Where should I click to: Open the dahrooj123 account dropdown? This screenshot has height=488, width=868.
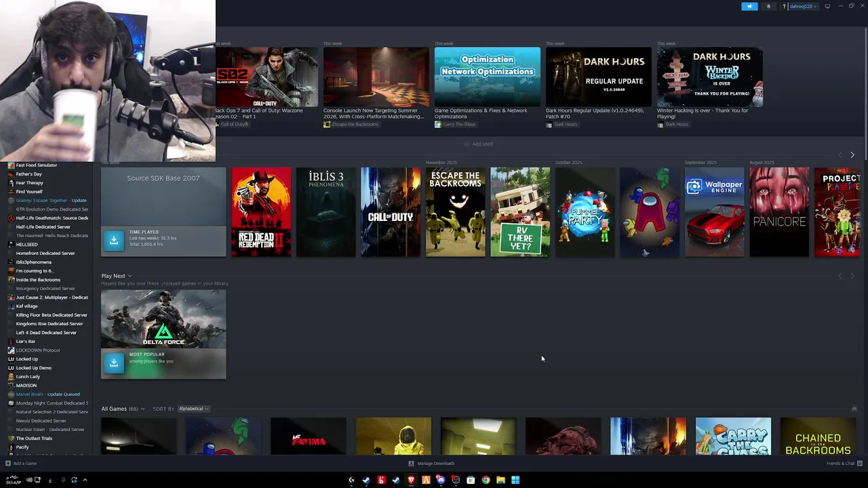click(803, 6)
